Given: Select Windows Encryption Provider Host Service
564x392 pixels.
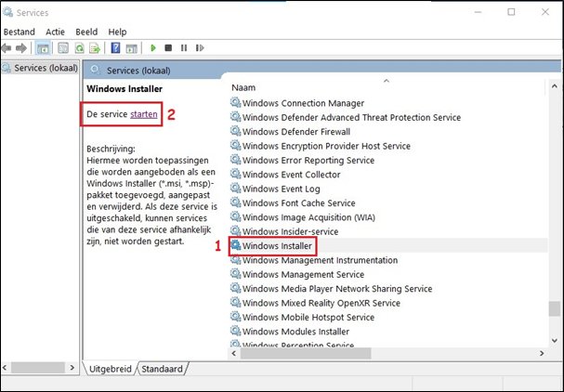Looking at the screenshot, I should pyautogui.click(x=326, y=146).
